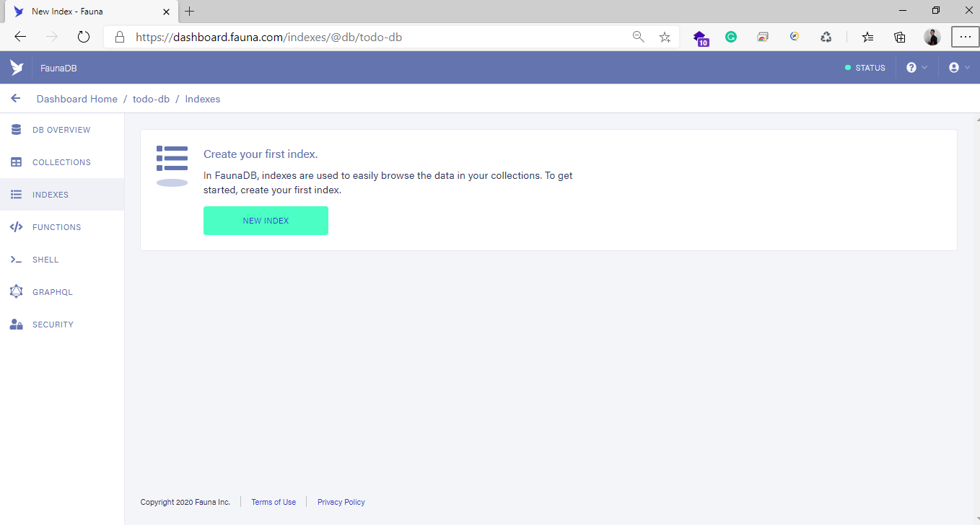Viewport: 980px width, 525px height.
Task: Click the Security user-lock icon
Action: (x=16, y=325)
